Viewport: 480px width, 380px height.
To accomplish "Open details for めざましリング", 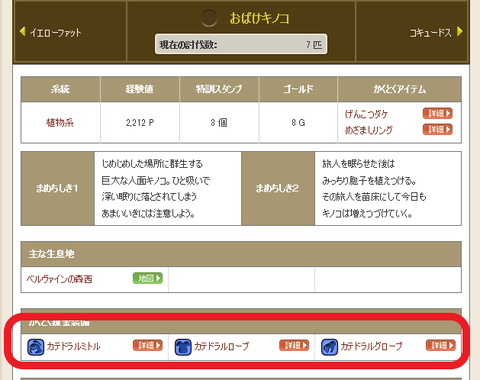I will (x=438, y=129).
